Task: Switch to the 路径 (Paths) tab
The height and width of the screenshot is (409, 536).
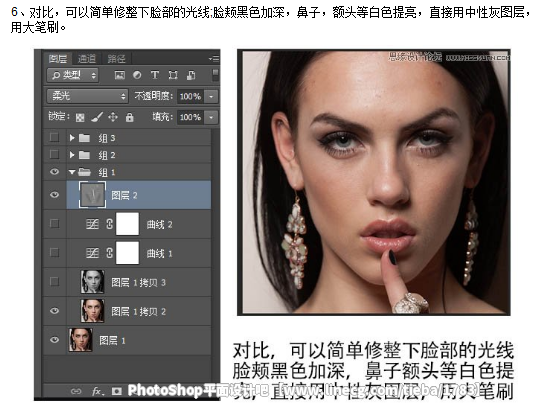Action: click(116, 59)
